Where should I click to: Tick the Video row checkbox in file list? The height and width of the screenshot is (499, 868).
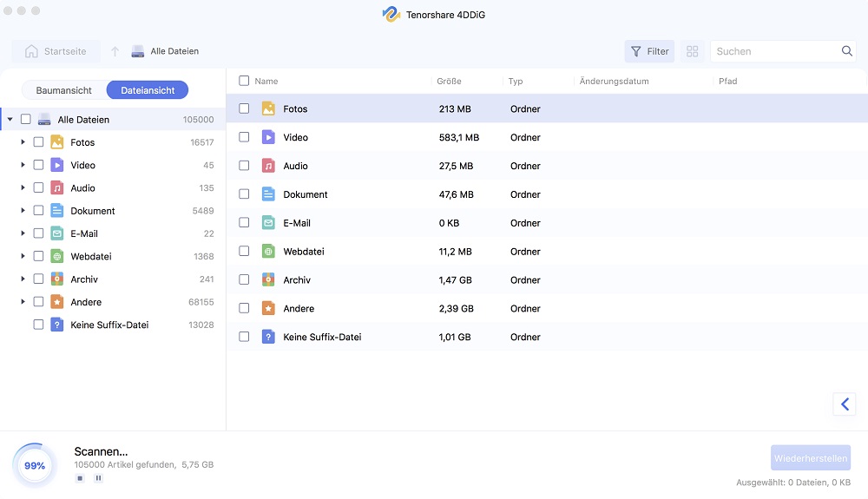click(244, 137)
